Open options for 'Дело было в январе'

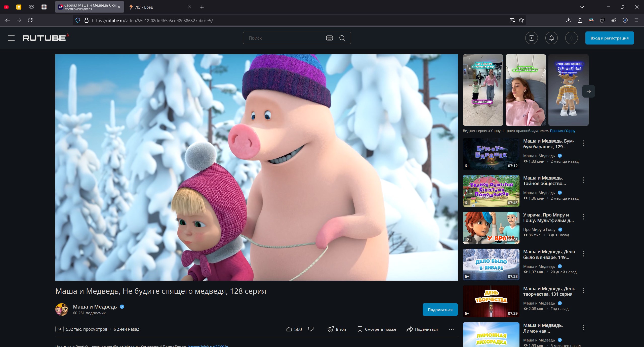[x=584, y=254]
